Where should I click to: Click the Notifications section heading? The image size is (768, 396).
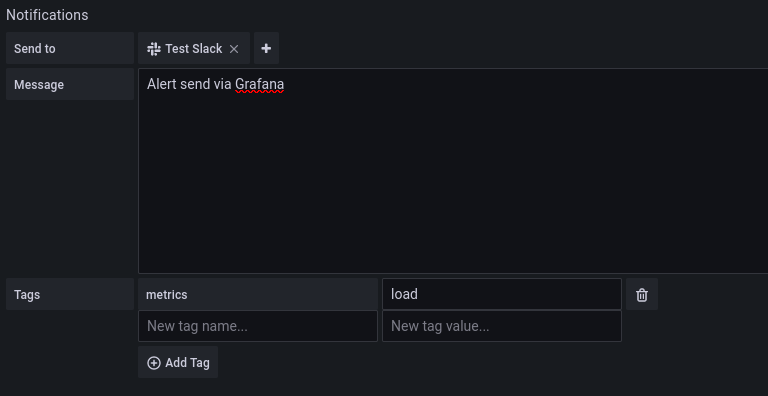point(47,15)
